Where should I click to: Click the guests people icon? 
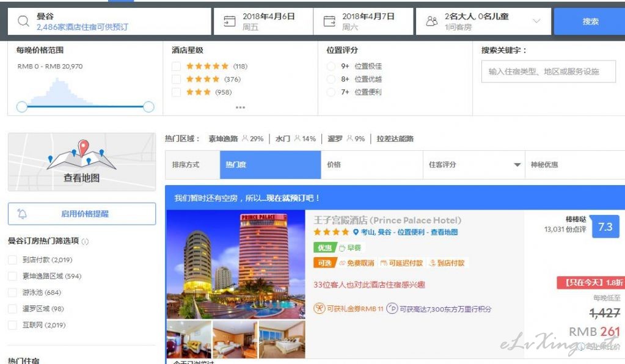(432, 21)
